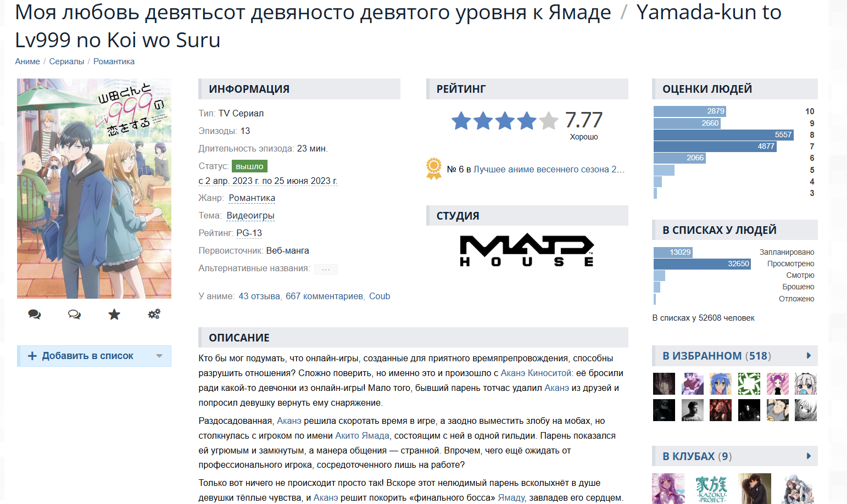Viewport: 847px width, 504px height.
Task: Click the gold award ribbon icon
Action: click(x=434, y=169)
